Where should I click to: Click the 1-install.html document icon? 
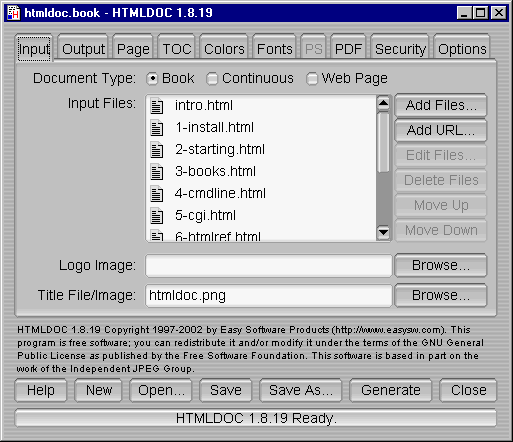pos(157,128)
